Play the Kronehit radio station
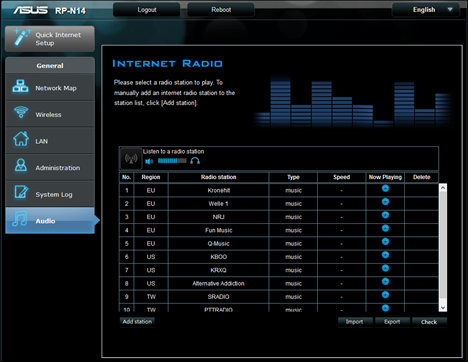The image size is (468, 362). [x=385, y=188]
